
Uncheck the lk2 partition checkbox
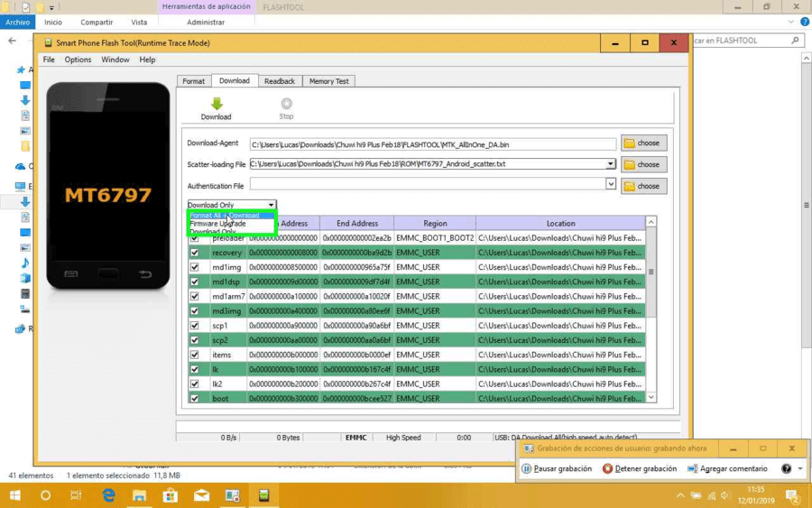pos(195,383)
